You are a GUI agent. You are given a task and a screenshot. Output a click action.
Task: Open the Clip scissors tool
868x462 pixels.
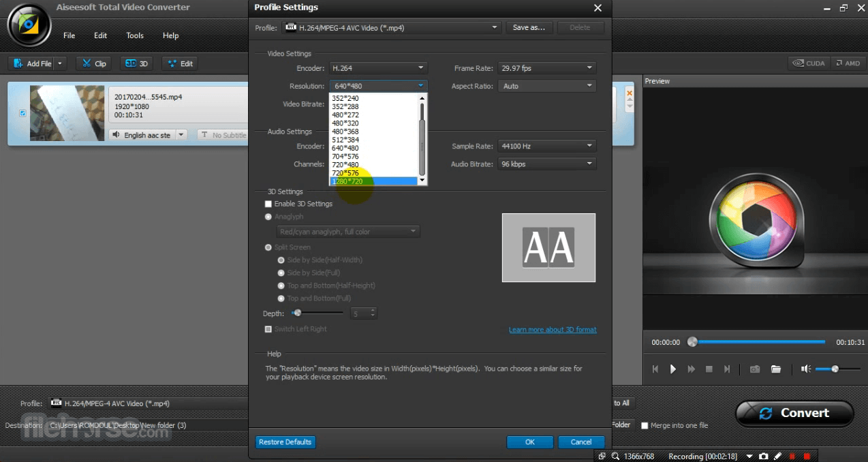coord(94,63)
